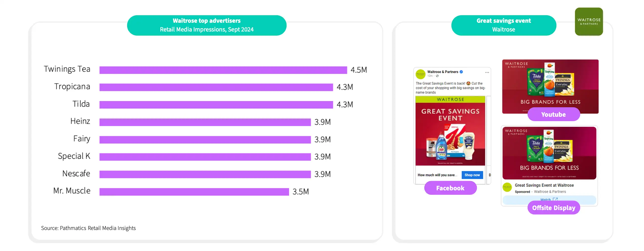Click the Waitrose & Partners green logo
The image size is (644, 251).
click(x=589, y=21)
